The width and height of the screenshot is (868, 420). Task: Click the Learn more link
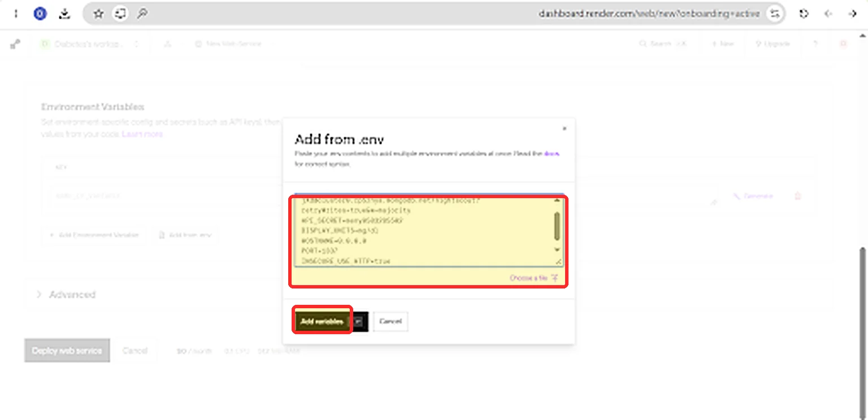pos(142,134)
